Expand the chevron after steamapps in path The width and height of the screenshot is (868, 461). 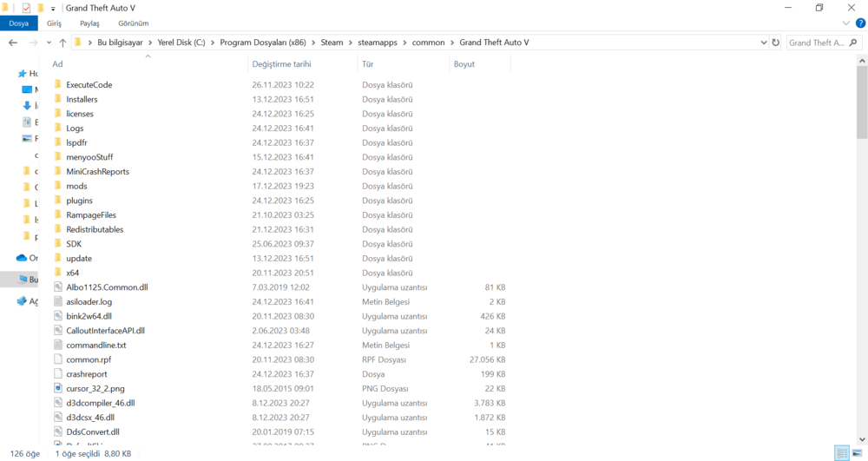(404, 43)
